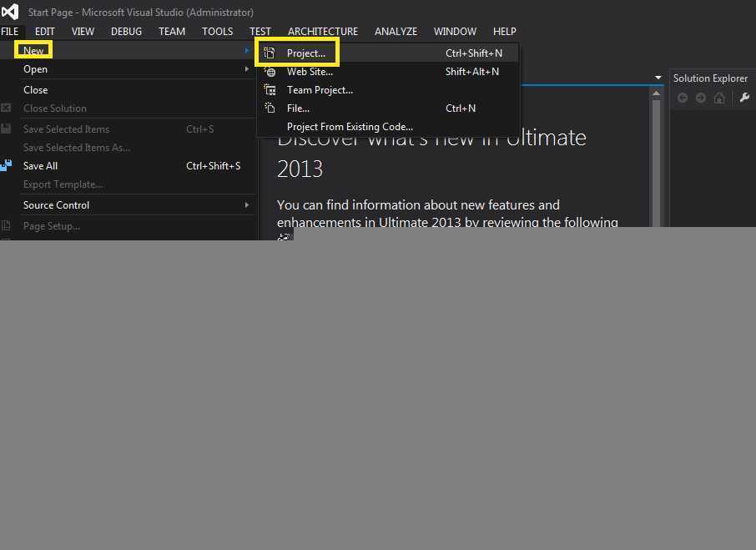
Task: Click the Team Project icon
Action: (270, 90)
